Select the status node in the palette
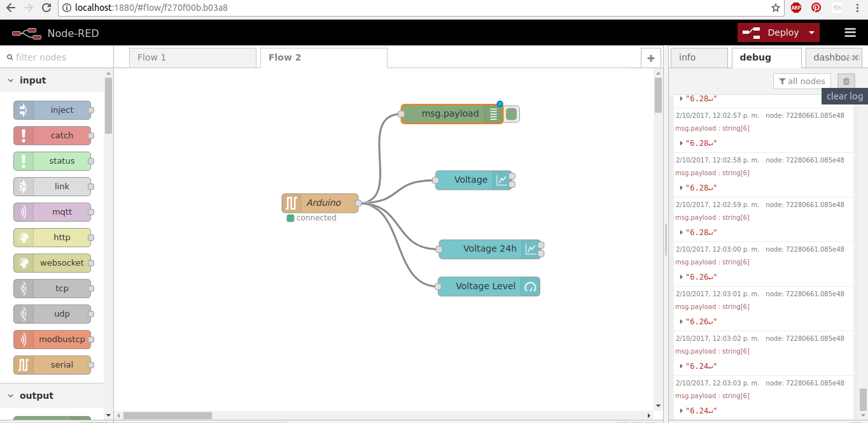This screenshot has height=423, width=868. point(52,161)
